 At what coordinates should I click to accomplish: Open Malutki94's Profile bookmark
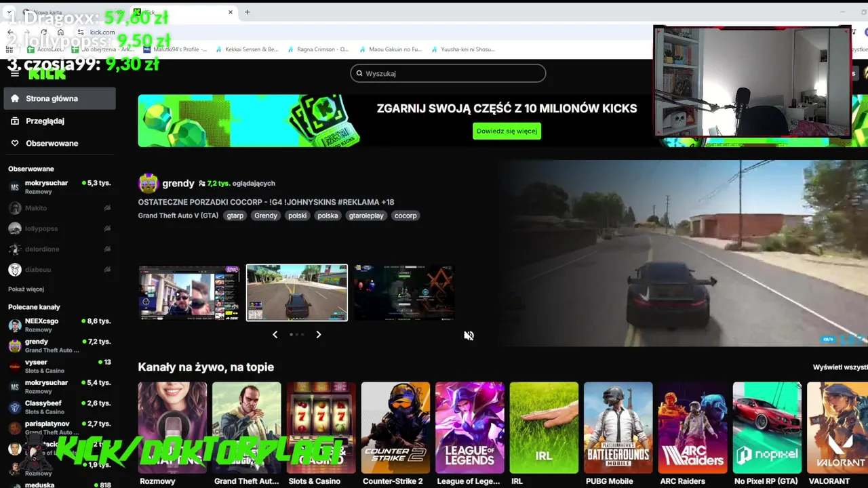175,49
